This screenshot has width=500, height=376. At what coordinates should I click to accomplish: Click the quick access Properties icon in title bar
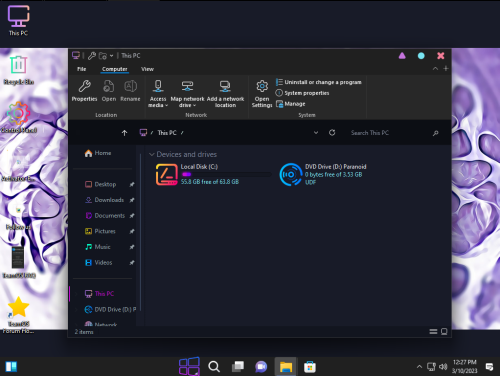tap(92, 56)
